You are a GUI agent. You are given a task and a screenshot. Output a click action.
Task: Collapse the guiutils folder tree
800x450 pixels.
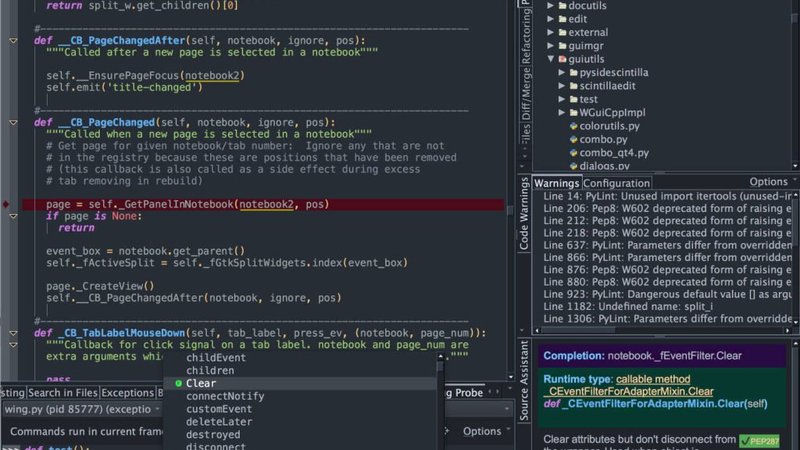550,59
